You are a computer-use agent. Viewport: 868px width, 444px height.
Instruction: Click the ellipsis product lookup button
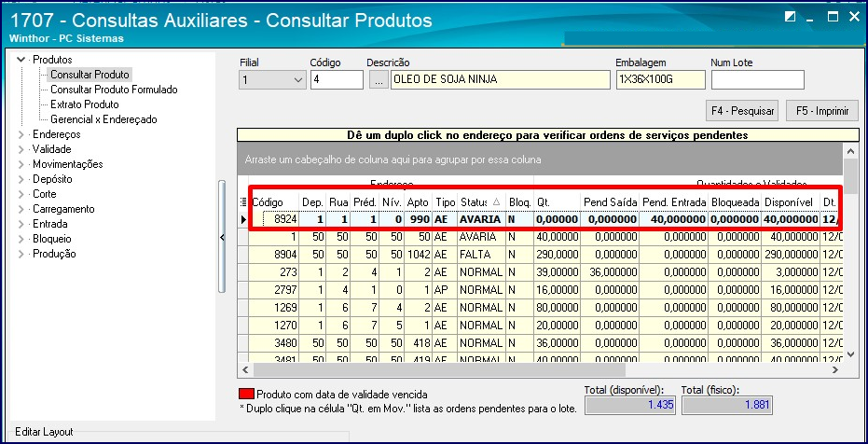coord(379,79)
